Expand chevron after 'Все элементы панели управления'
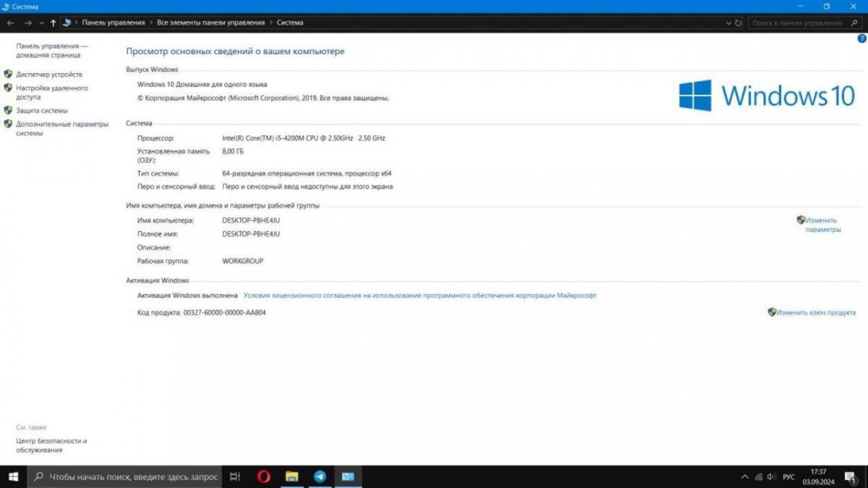The image size is (868, 488). click(270, 23)
